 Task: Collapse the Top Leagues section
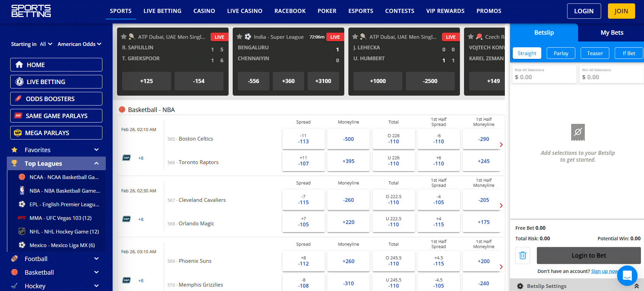click(97, 163)
